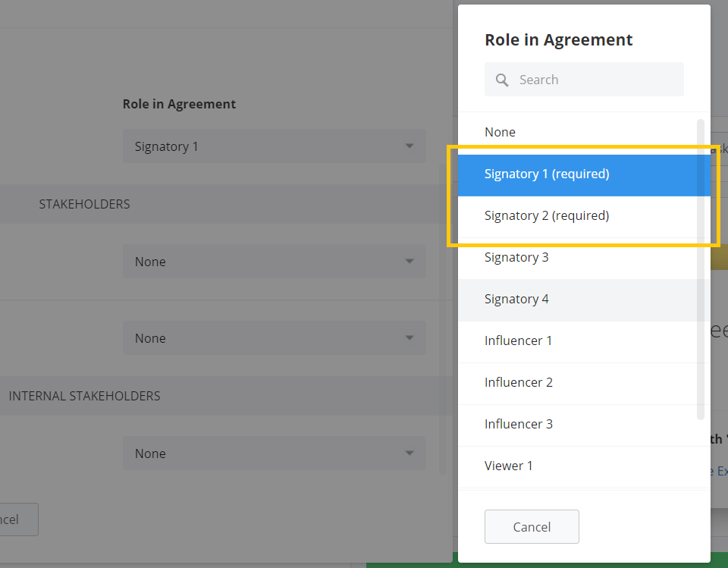
Task: Pick Influencer 3 role
Action: coord(584,425)
